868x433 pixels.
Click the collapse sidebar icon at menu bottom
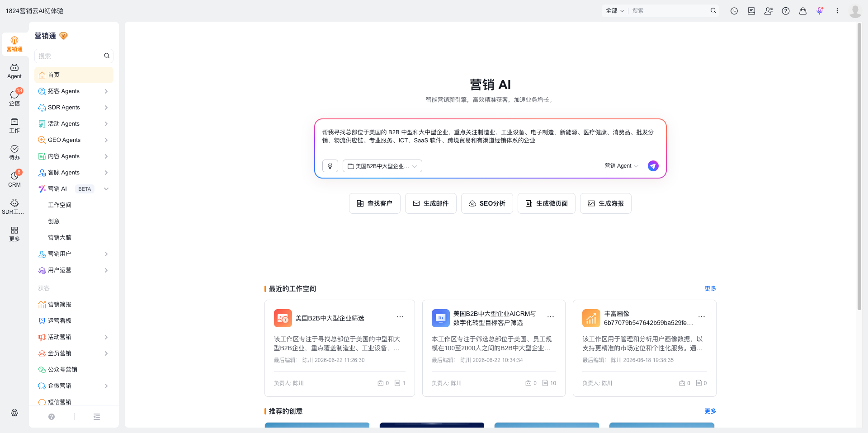[x=97, y=417]
